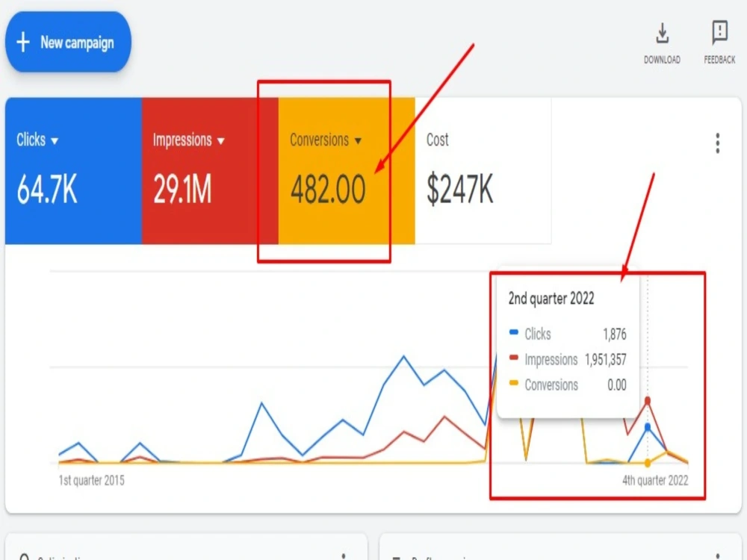Click the yellow Conversions data point on chart
Screen dimensions: 747x560
(x=648, y=462)
